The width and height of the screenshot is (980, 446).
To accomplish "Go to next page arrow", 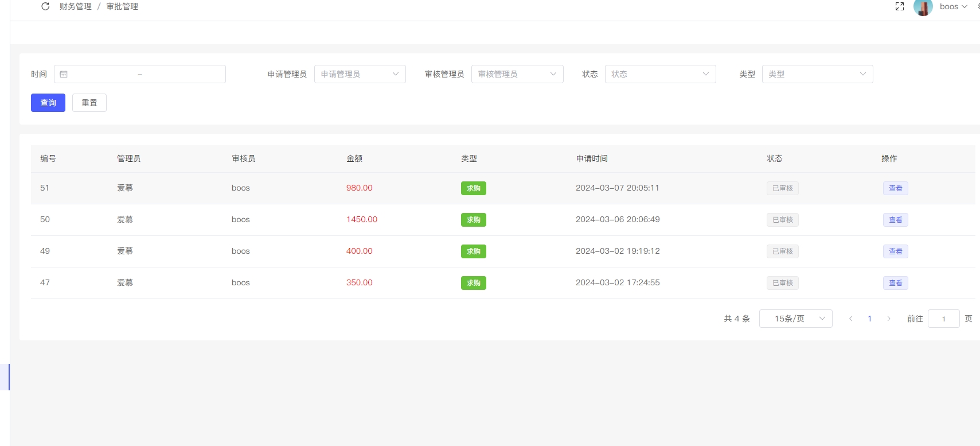I will 888,319.
